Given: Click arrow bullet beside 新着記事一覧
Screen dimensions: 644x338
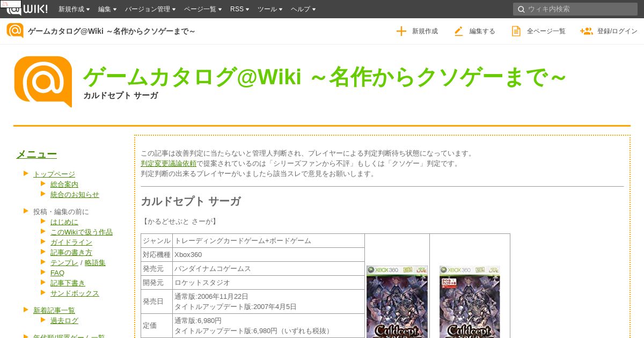Looking at the screenshot, I should (26, 309).
